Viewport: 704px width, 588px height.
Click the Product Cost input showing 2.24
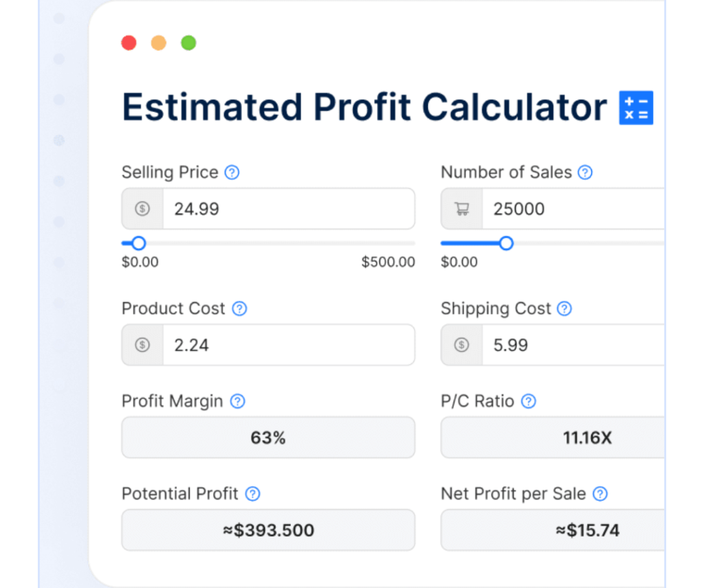tap(287, 345)
